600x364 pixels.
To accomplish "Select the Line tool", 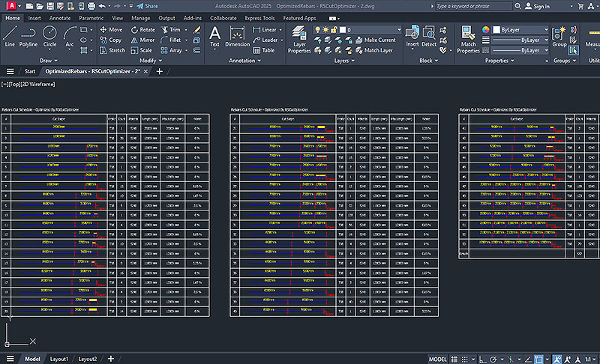I will tap(10, 37).
